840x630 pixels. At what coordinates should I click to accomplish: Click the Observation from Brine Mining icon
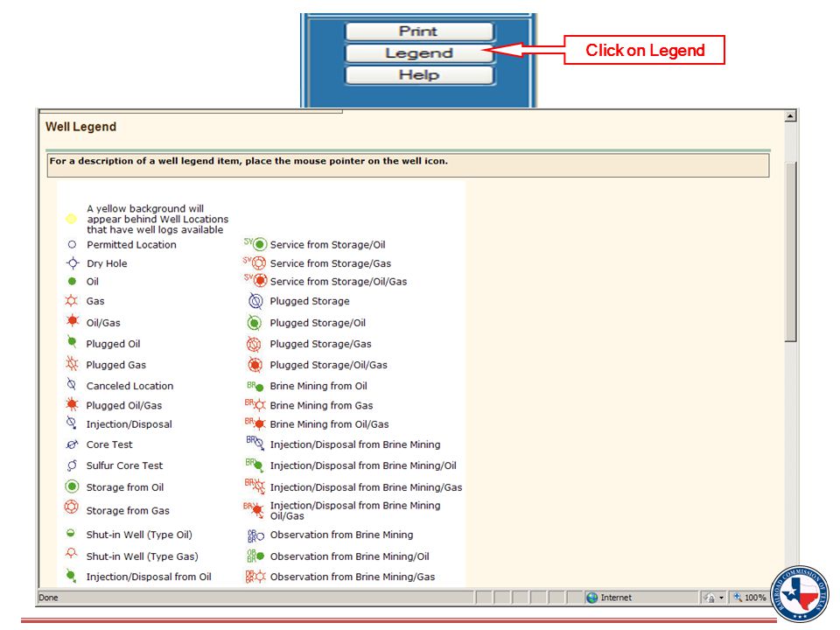(x=256, y=535)
